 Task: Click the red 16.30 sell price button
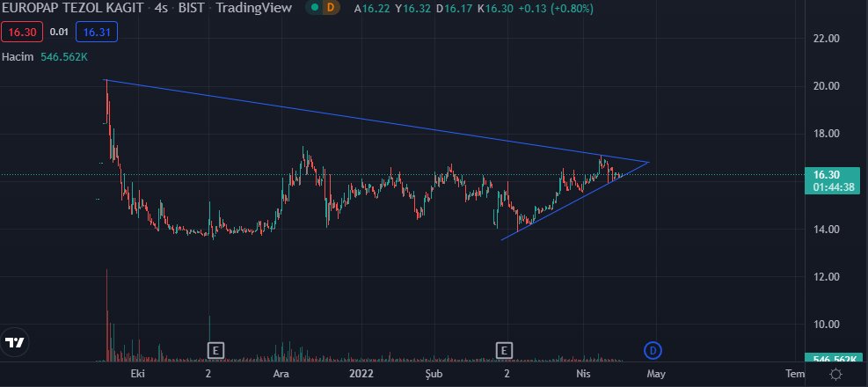pos(22,32)
